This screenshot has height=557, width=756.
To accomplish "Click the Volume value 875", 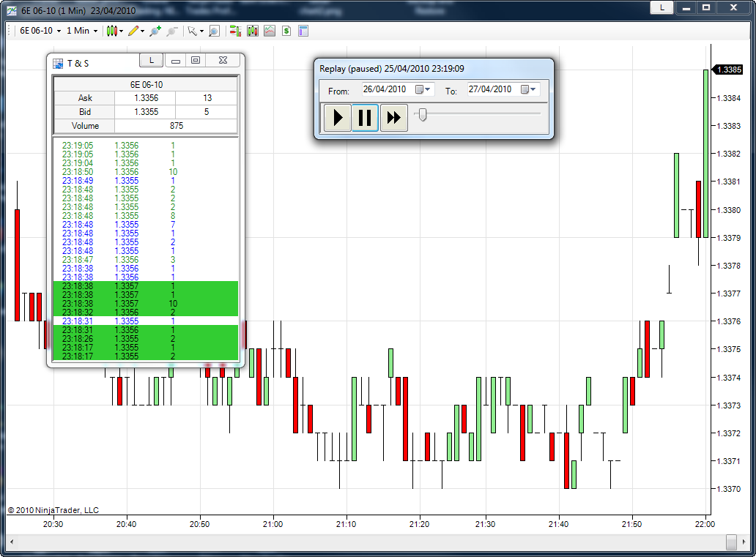I will click(177, 126).
